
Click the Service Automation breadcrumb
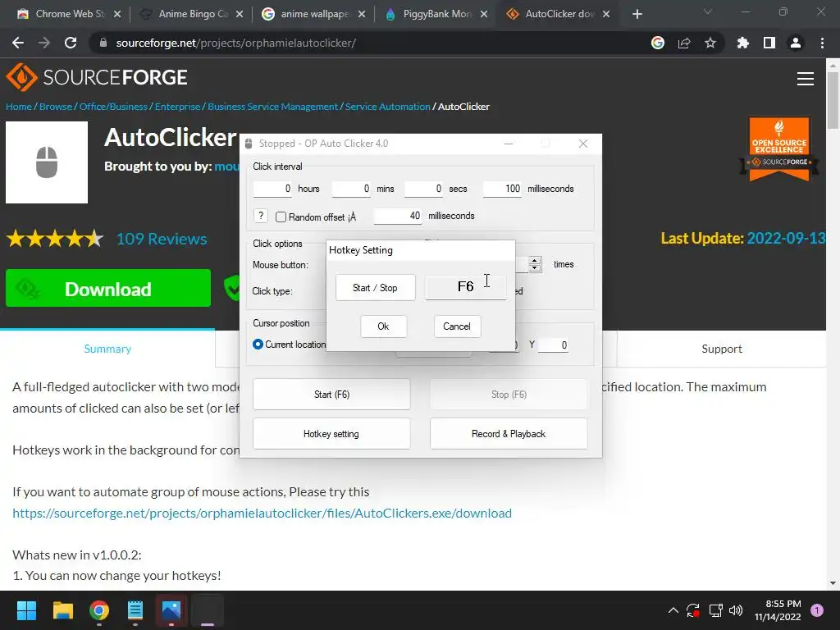pyautogui.click(x=387, y=107)
